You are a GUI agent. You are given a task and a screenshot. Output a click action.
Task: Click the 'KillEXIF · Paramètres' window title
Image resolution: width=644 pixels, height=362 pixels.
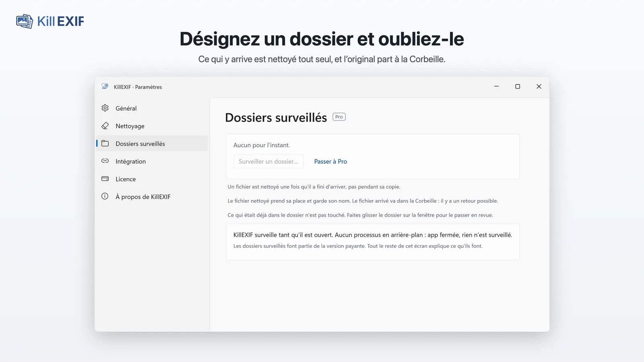pos(138,87)
